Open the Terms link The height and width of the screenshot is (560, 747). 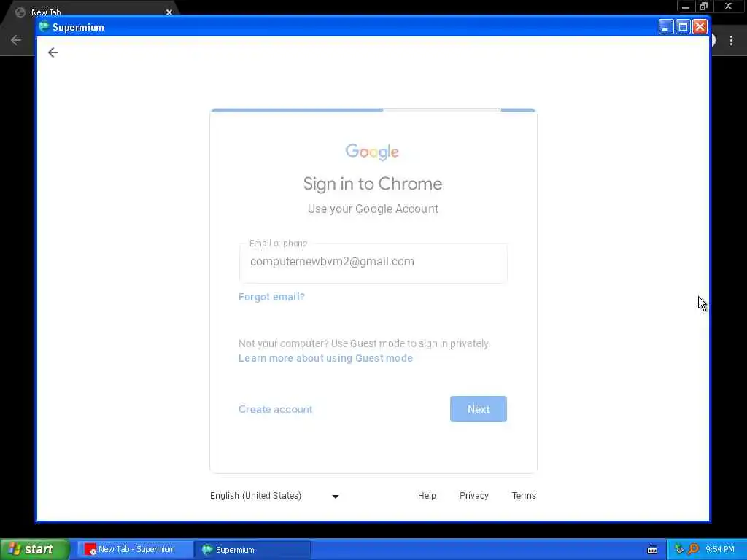pos(524,496)
